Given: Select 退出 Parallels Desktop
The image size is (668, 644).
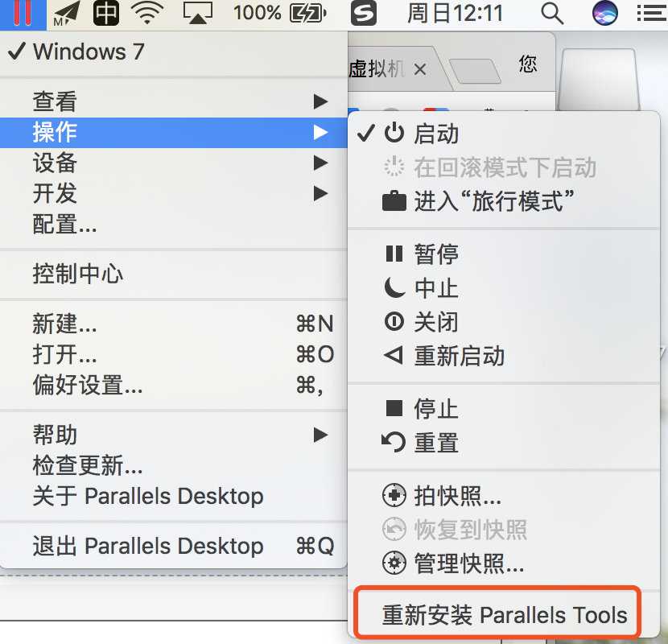Looking at the screenshot, I should coord(174,546).
